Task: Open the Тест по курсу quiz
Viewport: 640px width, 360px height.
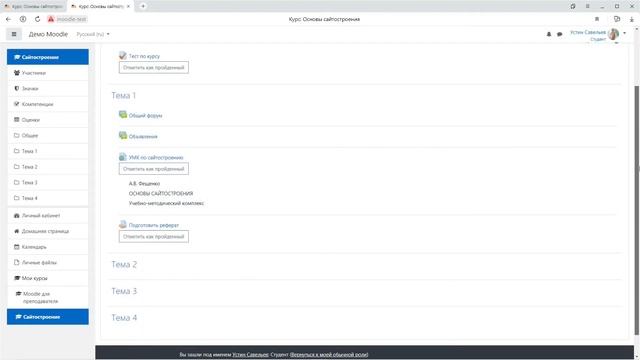Action: 144,56
